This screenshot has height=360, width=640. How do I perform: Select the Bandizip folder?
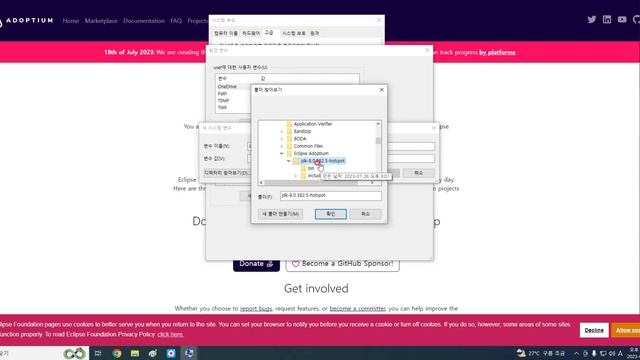click(x=302, y=131)
